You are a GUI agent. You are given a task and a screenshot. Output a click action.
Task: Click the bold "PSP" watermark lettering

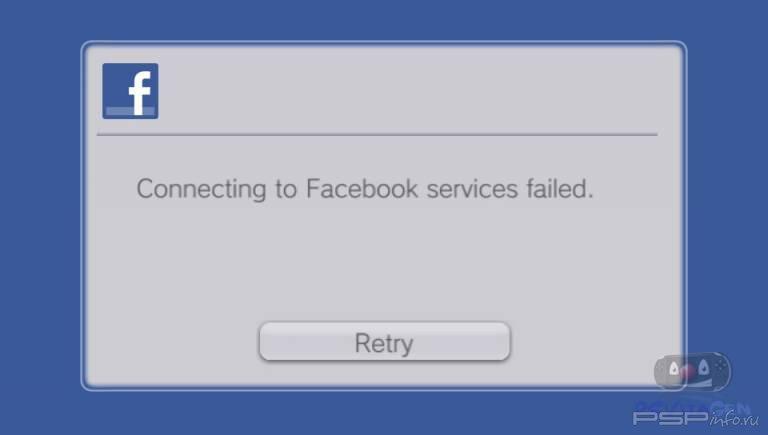(x=671, y=418)
